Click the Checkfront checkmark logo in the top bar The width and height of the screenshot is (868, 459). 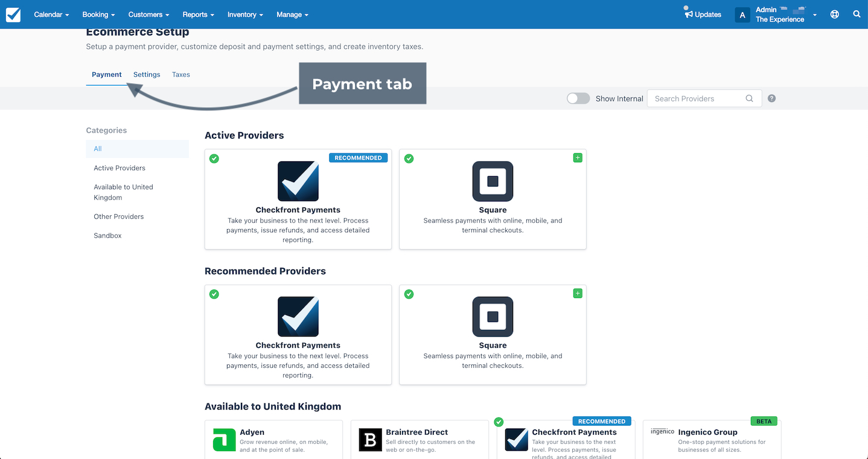pos(13,14)
